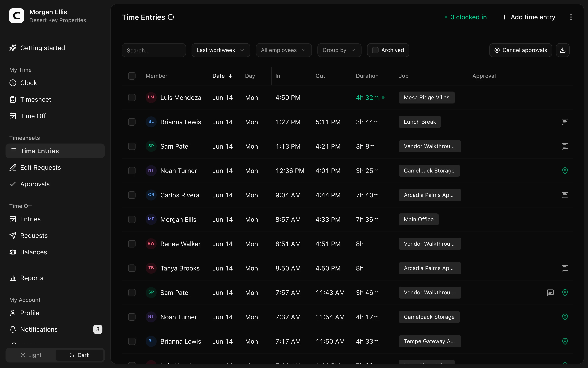Switch to Light theme
The width and height of the screenshot is (588, 368).
pos(31,355)
